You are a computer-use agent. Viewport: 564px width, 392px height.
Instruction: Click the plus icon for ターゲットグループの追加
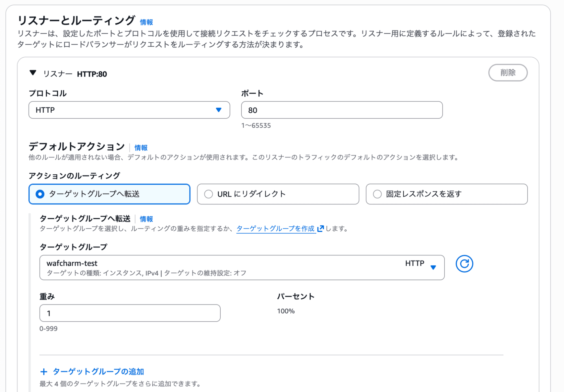coord(44,372)
